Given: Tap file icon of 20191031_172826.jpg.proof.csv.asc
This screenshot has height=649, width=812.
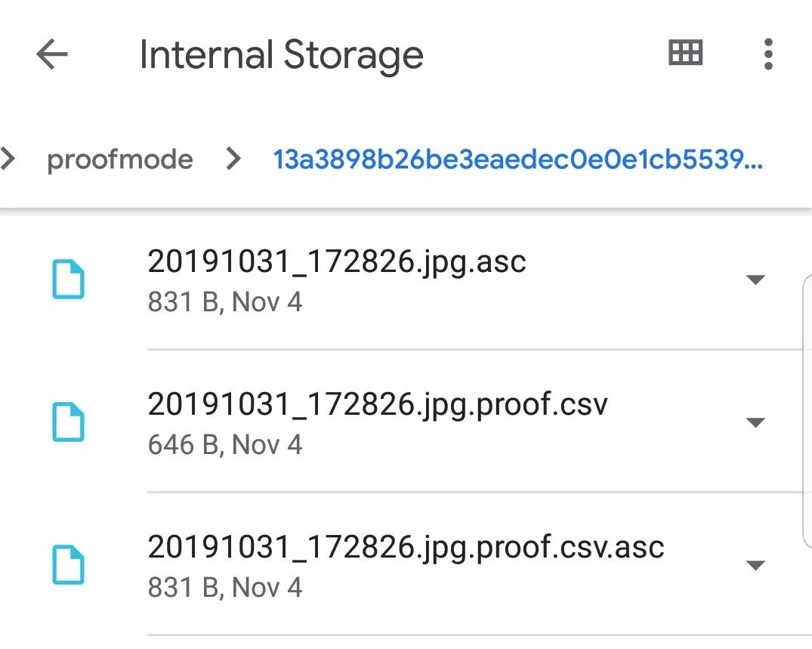Looking at the screenshot, I should pyautogui.click(x=68, y=564).
